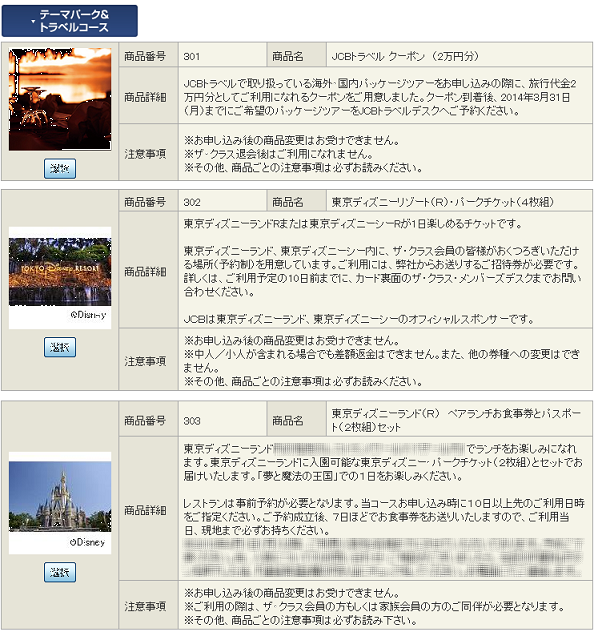Click 商品詳細 label for item 301
The height and width of the screenshot is (632, 594).
tap(145, 97)
